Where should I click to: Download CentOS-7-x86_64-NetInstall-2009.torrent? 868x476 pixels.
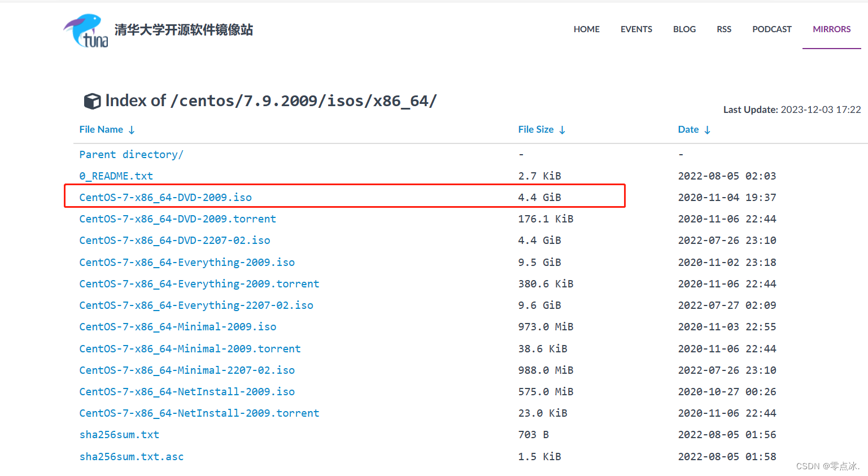point(199,413)
